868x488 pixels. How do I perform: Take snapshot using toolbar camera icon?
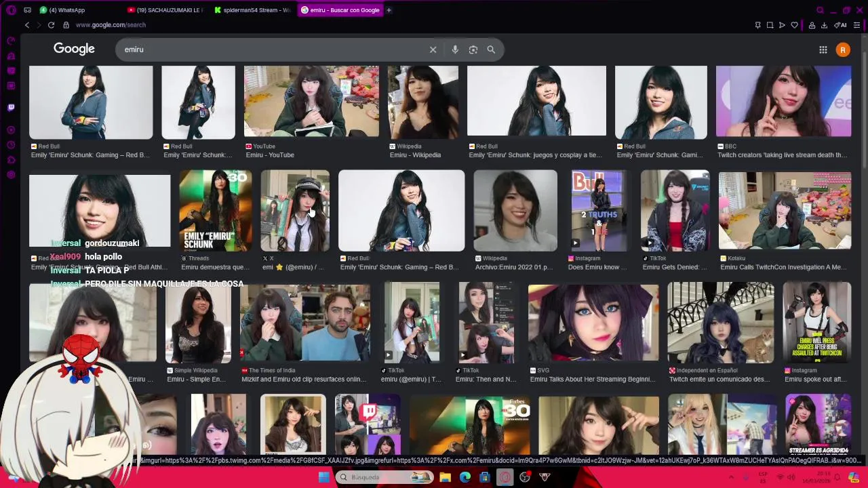click(770, 25)
